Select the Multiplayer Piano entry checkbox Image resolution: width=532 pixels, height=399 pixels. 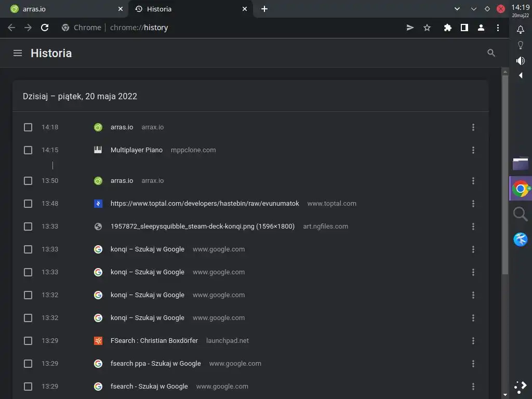[28, 150]
